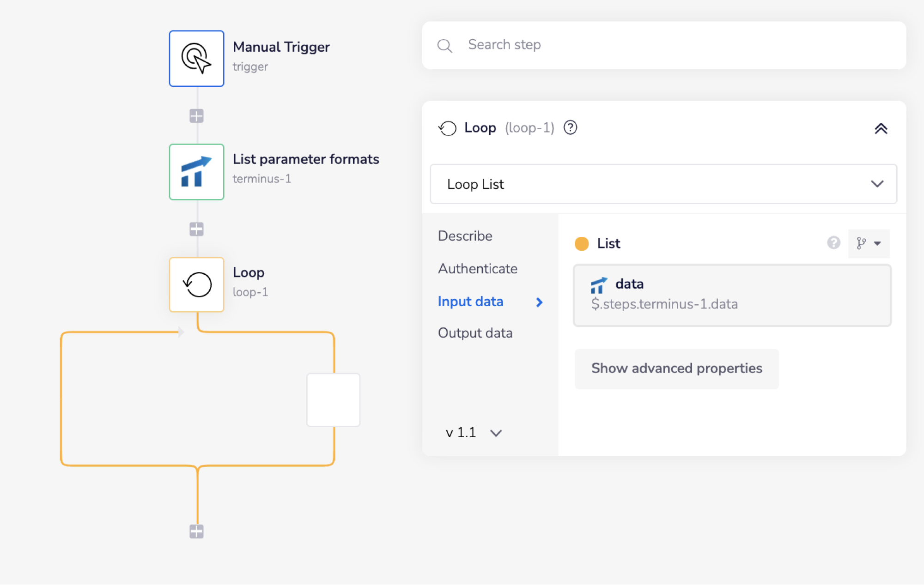Screen dimensions: 924x585
Task: Click Show advanced properties button
Action: [676, 368]
